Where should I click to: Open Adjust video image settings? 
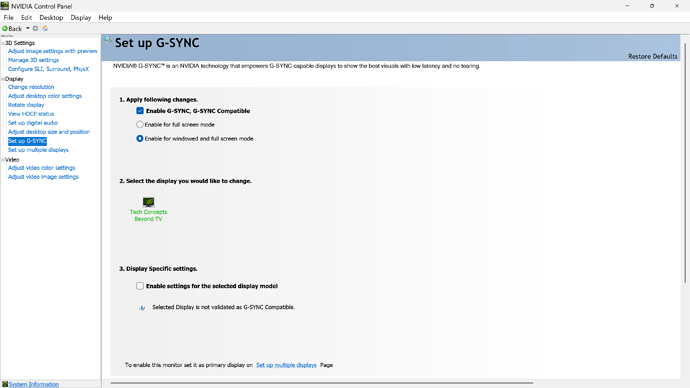(x=43, y=177)
